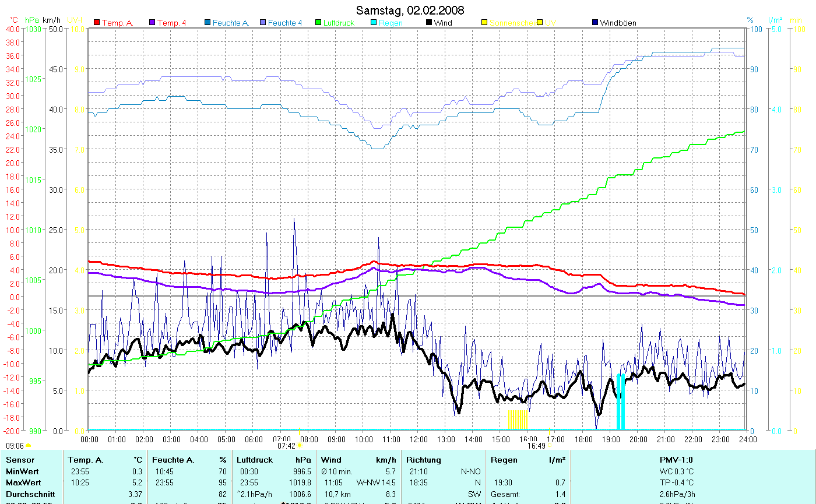
Task: Click the Samstag, 02.02.2008 chart title
Action: click(x=410, y=10)
